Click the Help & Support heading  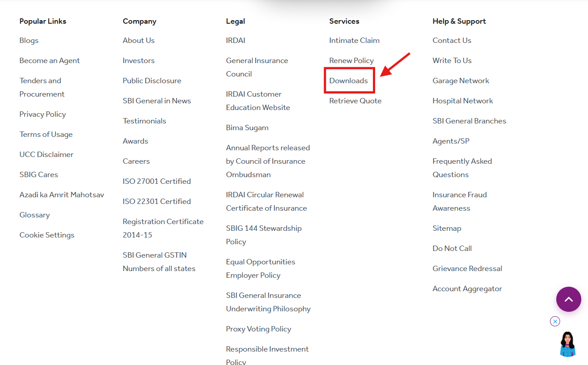pyautogui.click(x=459, y=21)
